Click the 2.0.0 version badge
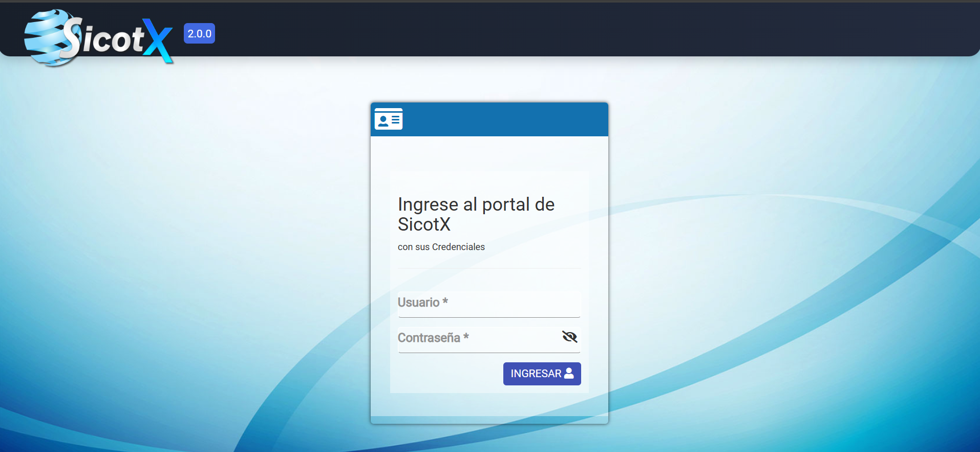 (x=199, y=34)
